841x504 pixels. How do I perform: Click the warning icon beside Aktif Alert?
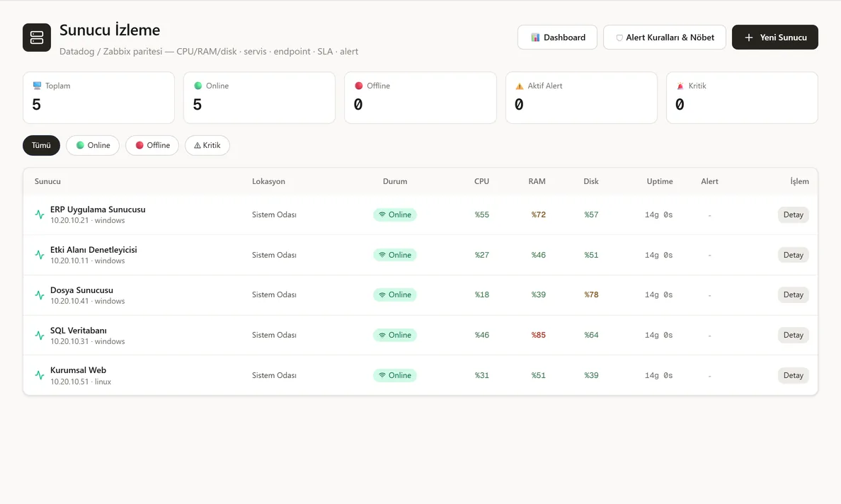point(519,86)
